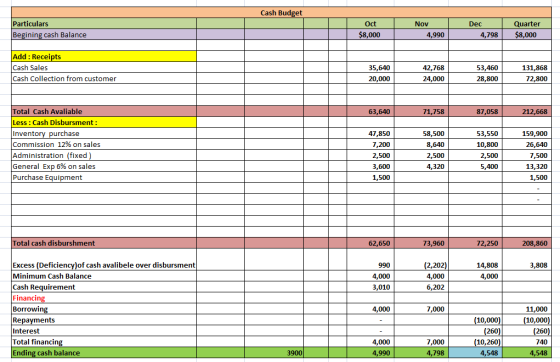This screenshot has width=560, height=362.
Task: Select Nov general expense 4,320
Action: [421, 166]
